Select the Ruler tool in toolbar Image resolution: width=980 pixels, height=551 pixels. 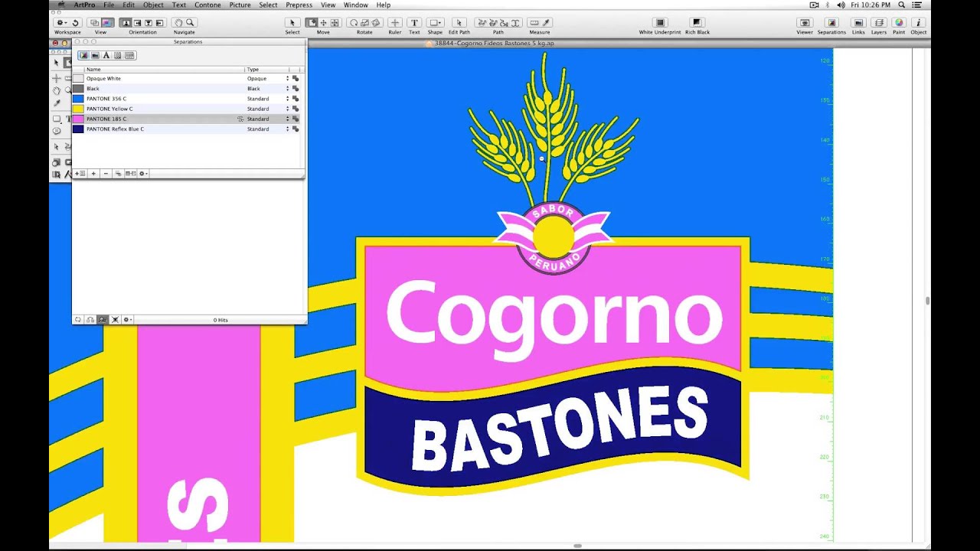395,23
